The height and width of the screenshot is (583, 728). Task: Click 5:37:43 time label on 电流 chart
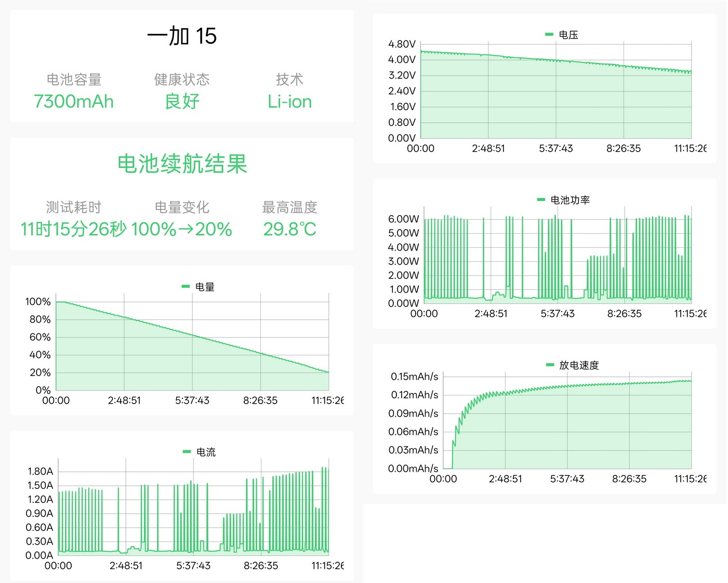coord(193,565)
